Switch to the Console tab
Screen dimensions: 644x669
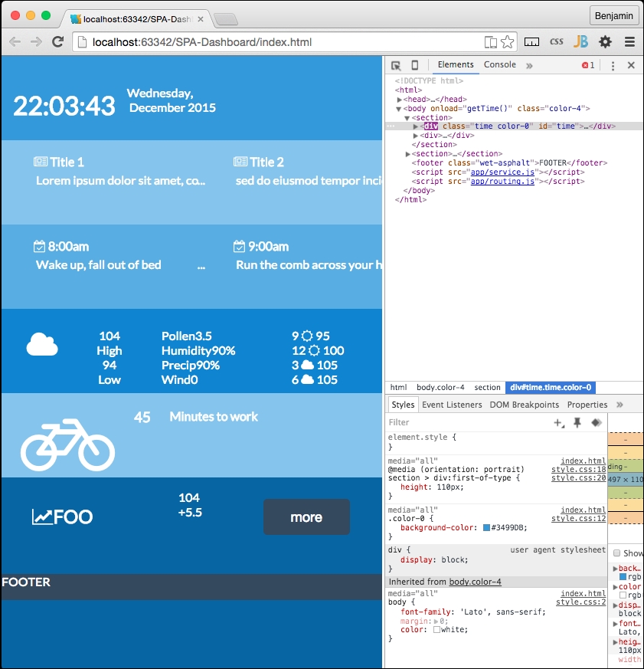[x=499, y=64]
